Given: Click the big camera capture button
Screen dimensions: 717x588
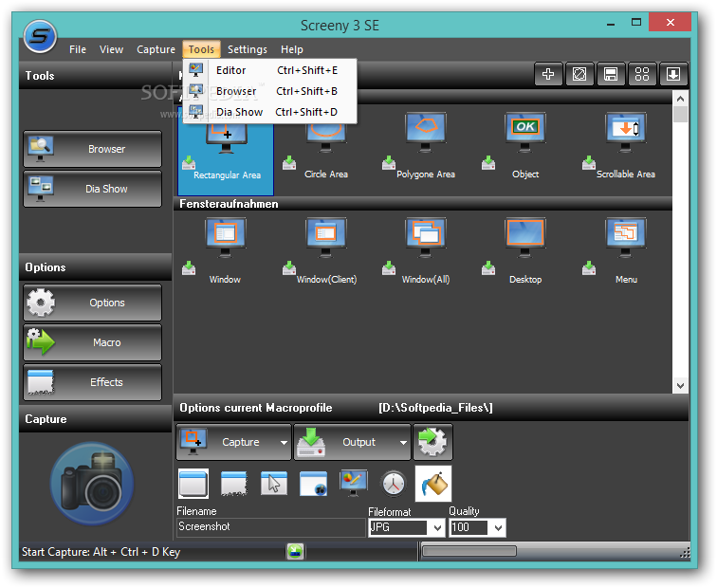Looking at the screenshot, I should pyautogui.click(x=92, y=483).
